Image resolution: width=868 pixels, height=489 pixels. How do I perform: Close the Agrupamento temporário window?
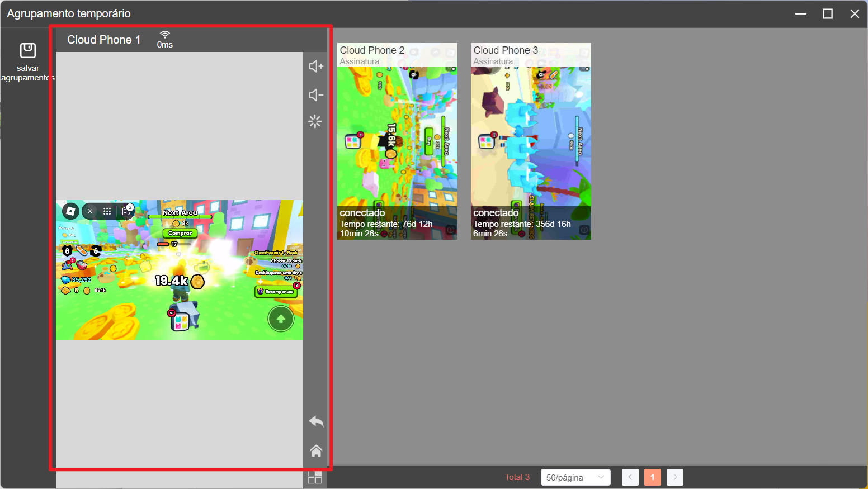(x=855, y=14)
